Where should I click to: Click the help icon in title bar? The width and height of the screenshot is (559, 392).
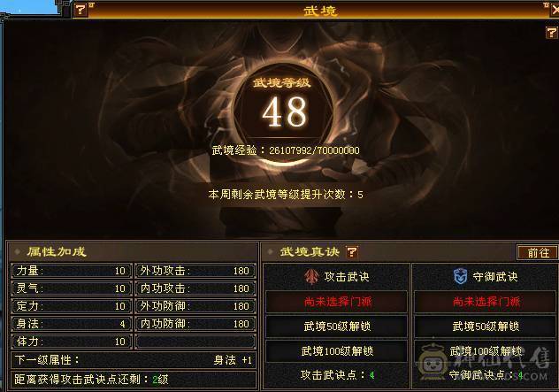(x=80, y=10)
